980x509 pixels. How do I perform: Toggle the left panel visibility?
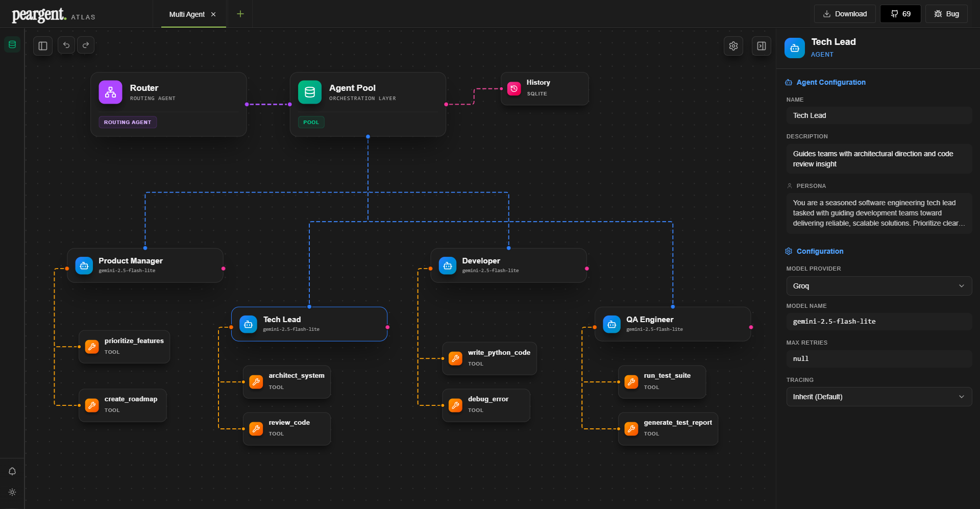click(x=42, y=45)
